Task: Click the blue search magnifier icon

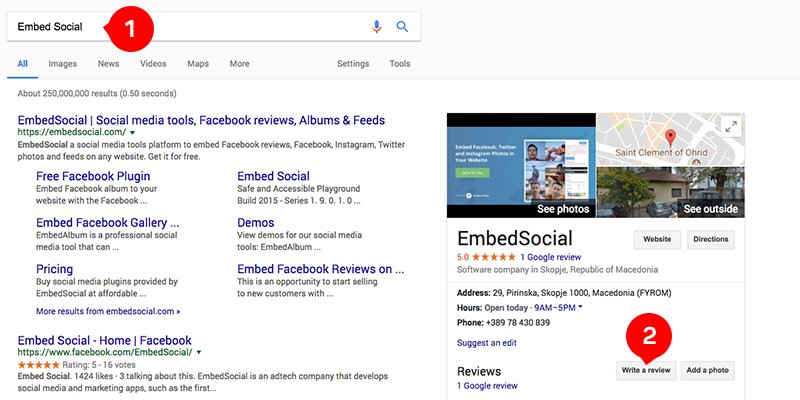Action: [x=403, y=27]
